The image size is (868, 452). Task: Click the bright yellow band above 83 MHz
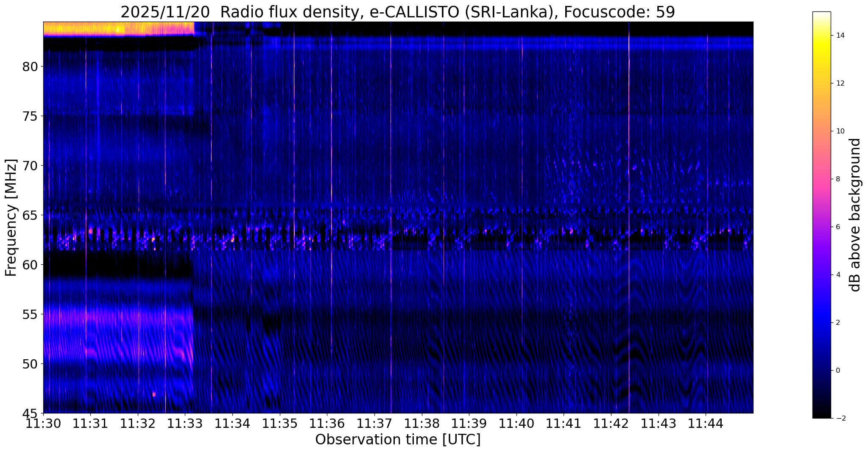click(119, 29)
